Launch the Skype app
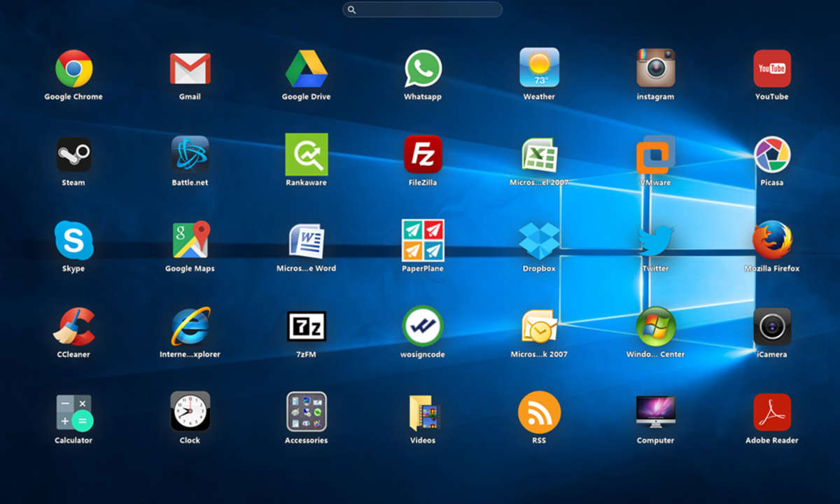 73,240
